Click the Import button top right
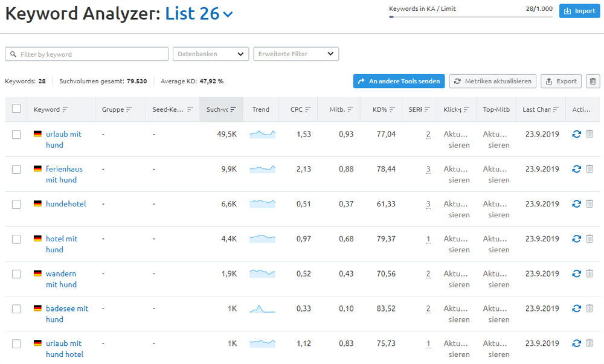This screenshot has height=364, width=604. click(579, 11)
